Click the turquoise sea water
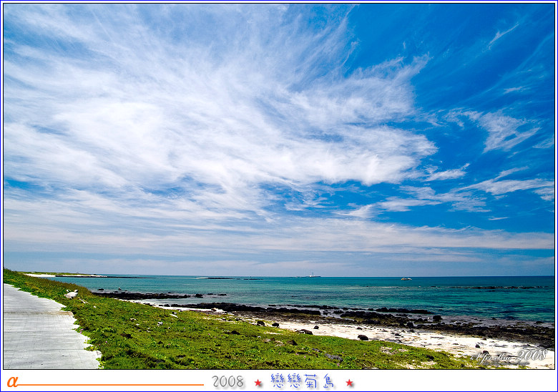558x392 pixels. [x=429, y=295]
